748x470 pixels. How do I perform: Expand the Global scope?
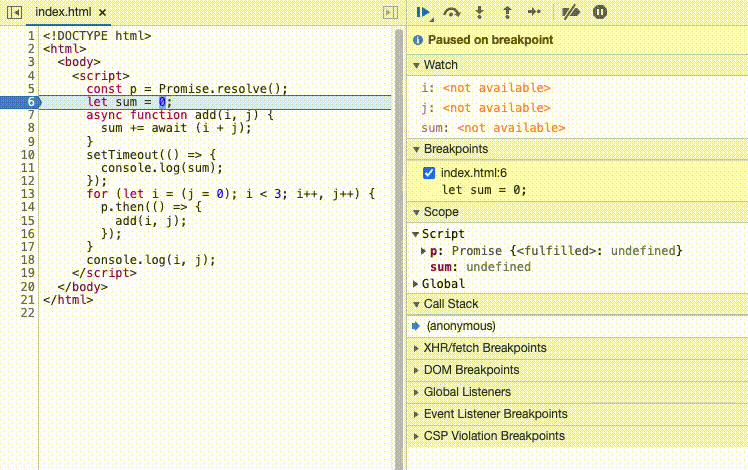click(x=416, y=284)
